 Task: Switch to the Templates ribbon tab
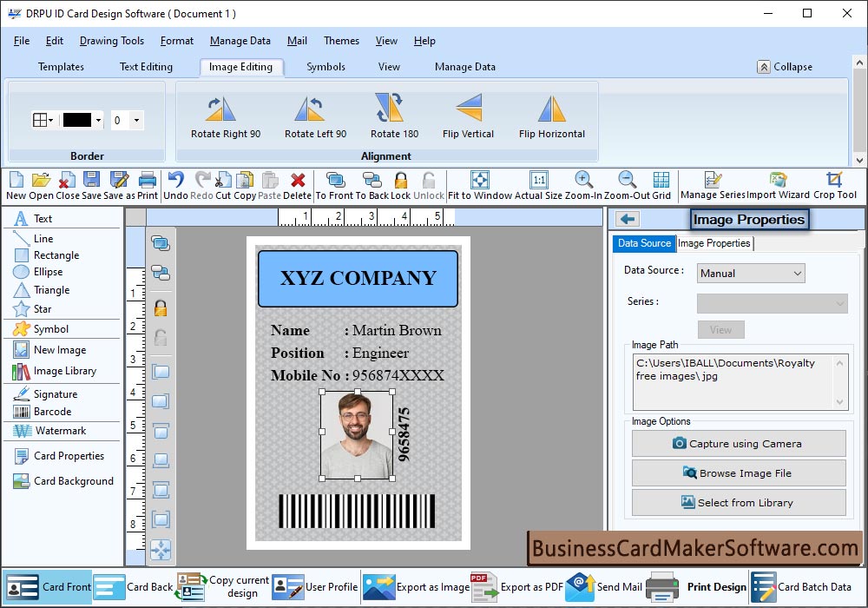tap(61, 67)
